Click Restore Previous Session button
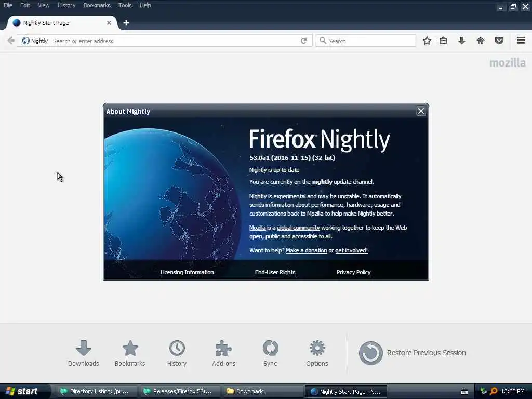Screen dimensions: 532x399 pyautogui.click(x=412, y=353)
